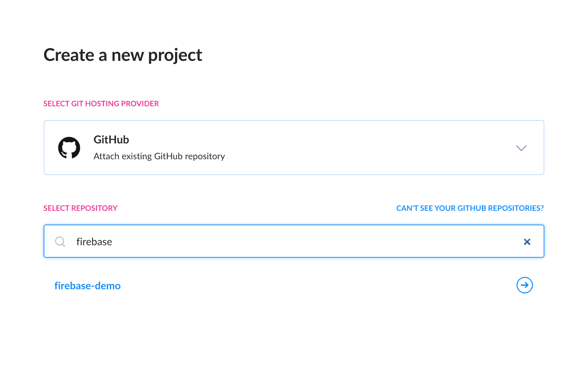This screenshot has height=367, width=588.
Task: Clear the repository search with the X
Action: pyautogui.click(x=527, y=242)
